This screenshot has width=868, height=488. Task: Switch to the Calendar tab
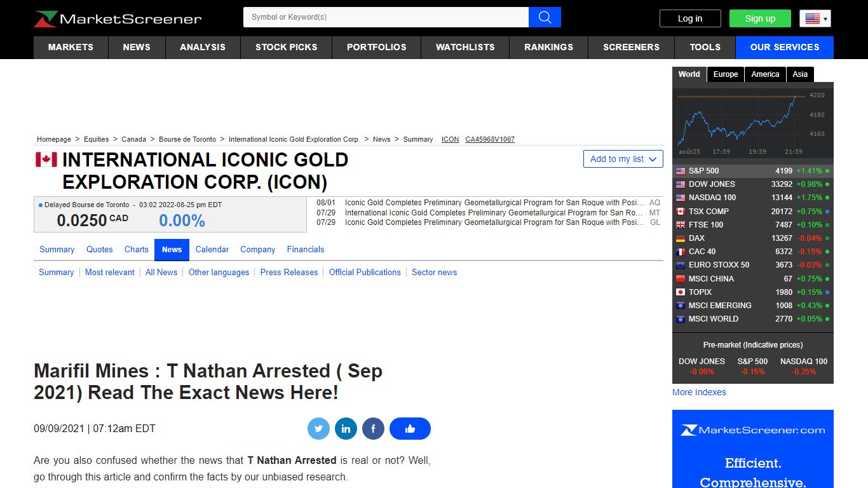tap(212, 250)
